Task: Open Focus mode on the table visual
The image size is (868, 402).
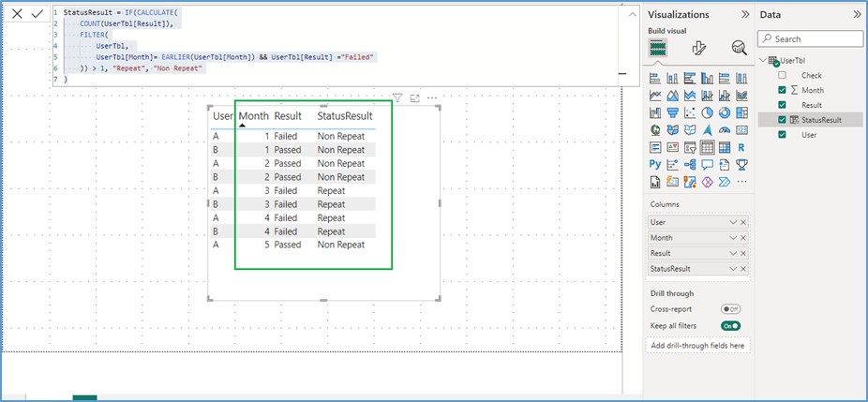Action: [414, 98]
